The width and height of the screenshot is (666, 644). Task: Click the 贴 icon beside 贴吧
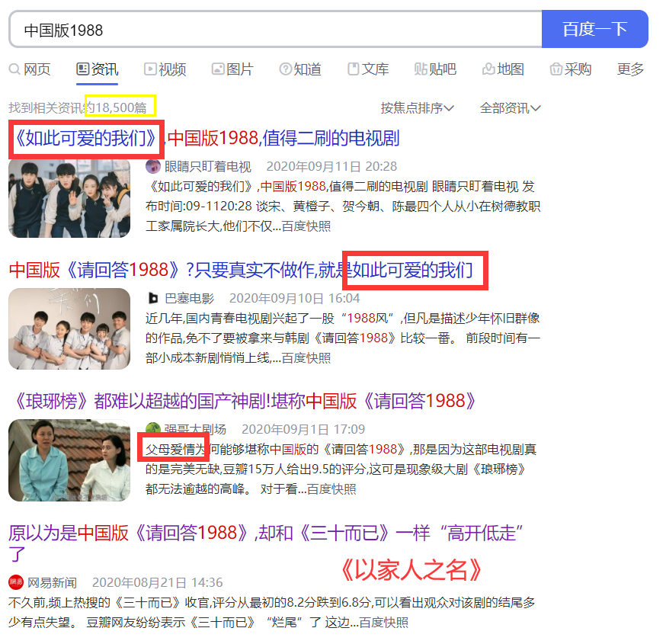[421, 69]
